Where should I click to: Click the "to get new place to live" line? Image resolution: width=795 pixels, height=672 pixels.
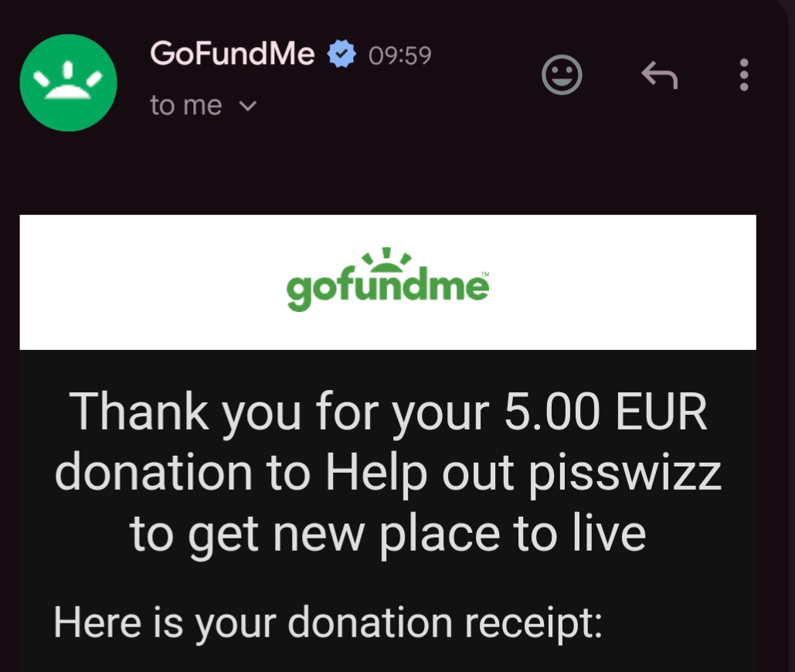(388, 534)
